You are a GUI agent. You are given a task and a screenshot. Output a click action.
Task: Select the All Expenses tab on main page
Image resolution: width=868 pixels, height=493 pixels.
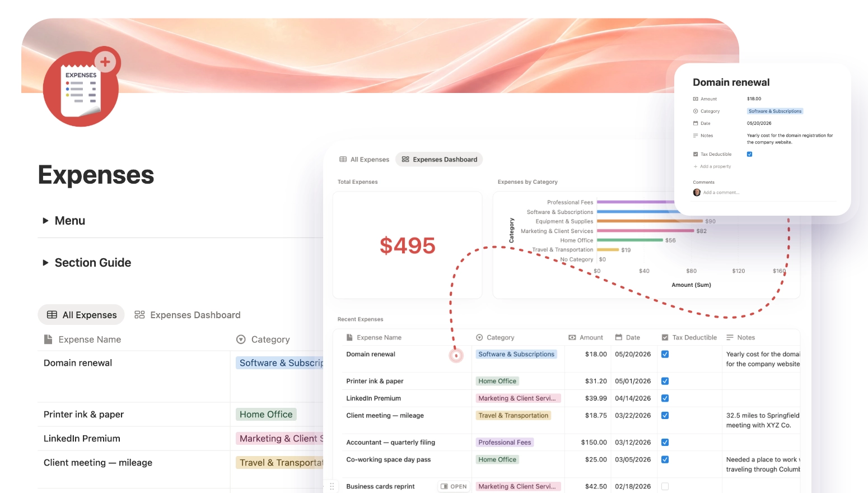coord(81,315)
